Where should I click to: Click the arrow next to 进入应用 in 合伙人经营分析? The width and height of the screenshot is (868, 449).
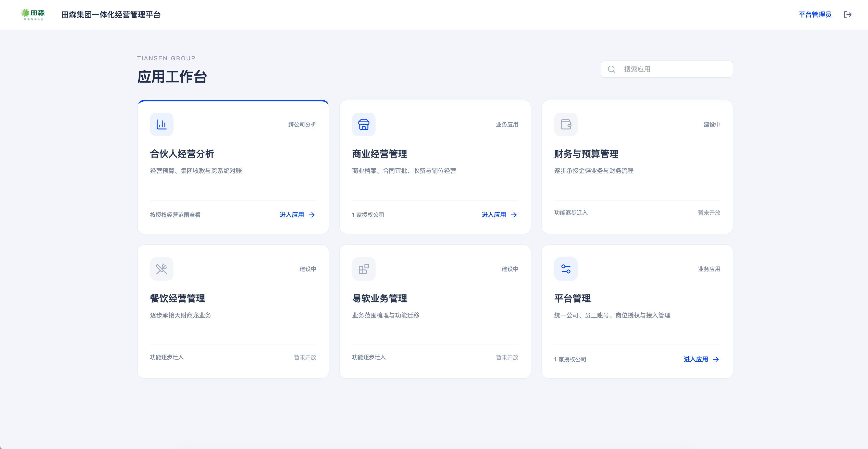coord(312,215)
